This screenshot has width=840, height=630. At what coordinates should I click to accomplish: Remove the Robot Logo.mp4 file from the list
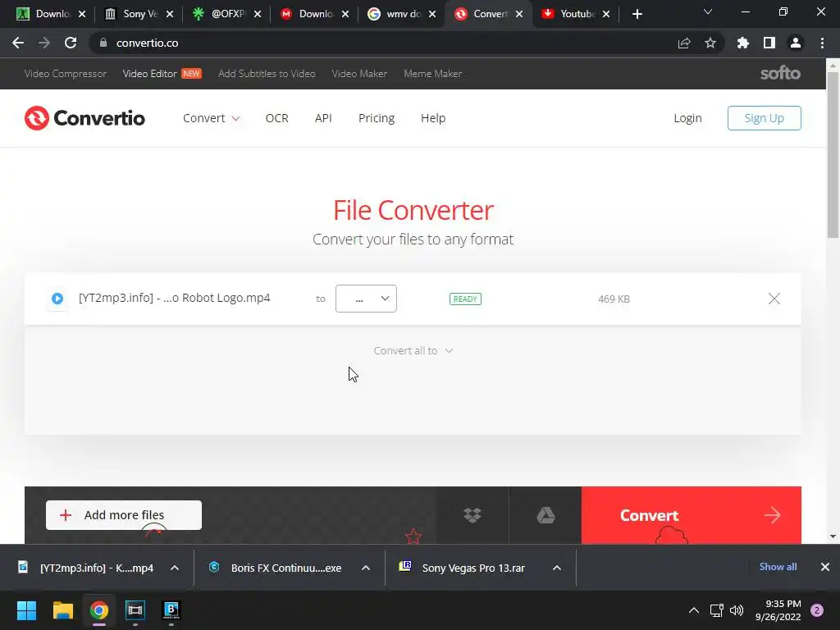coord(774,299)
